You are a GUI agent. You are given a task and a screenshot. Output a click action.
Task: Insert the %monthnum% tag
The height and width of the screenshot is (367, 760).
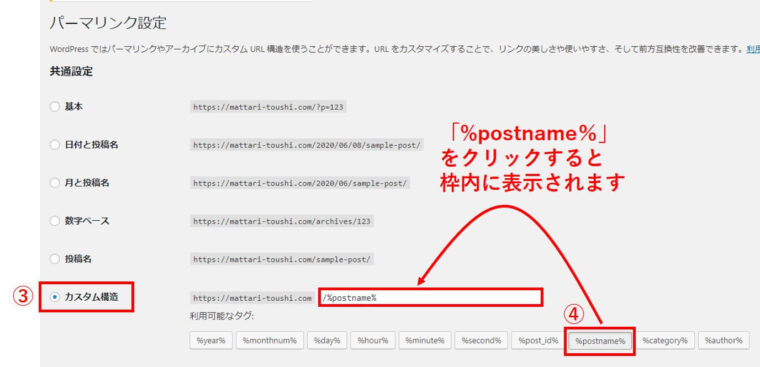(269, 340)
